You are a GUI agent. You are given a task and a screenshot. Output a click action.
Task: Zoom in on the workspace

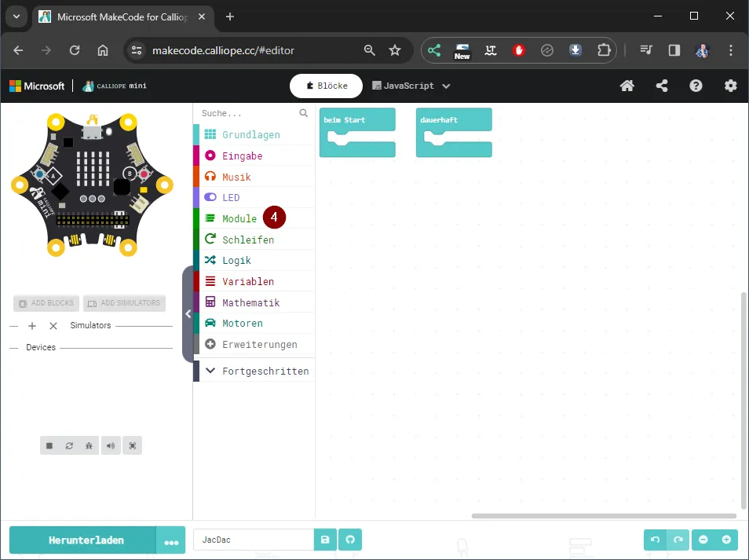(x=724, y=540)
